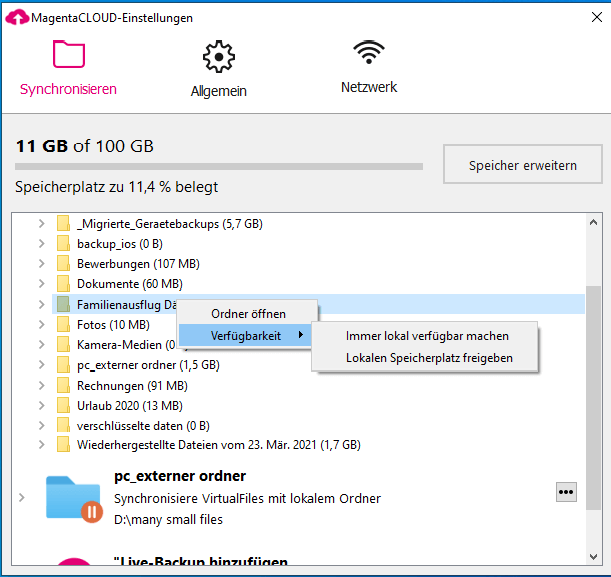Screen dimensions: 611x577
Task: Open the Synchronisieren folder icon tab
Action: point(69,54)
